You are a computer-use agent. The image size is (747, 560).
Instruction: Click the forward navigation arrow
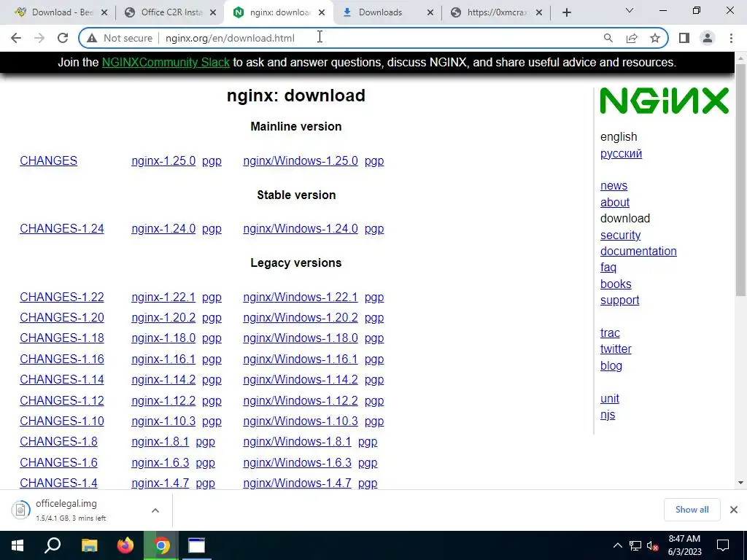point(39,38)
